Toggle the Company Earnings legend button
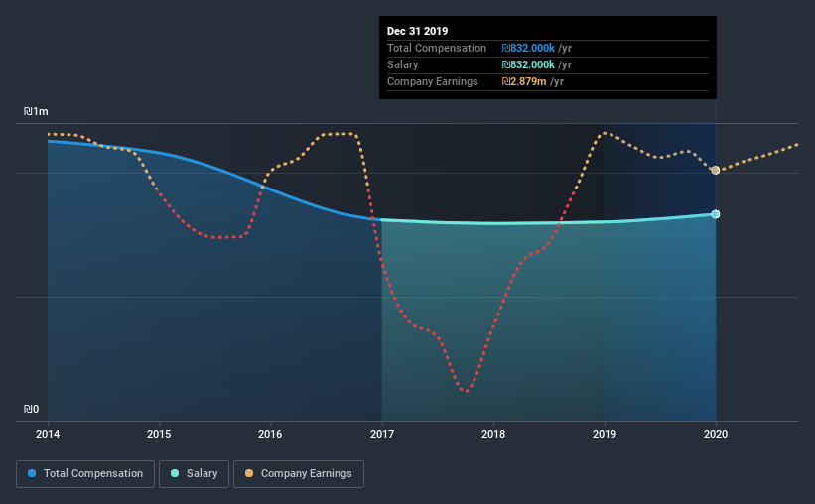Image resolution: width=815 pixels, height=504 pixels. click(299, 474)
